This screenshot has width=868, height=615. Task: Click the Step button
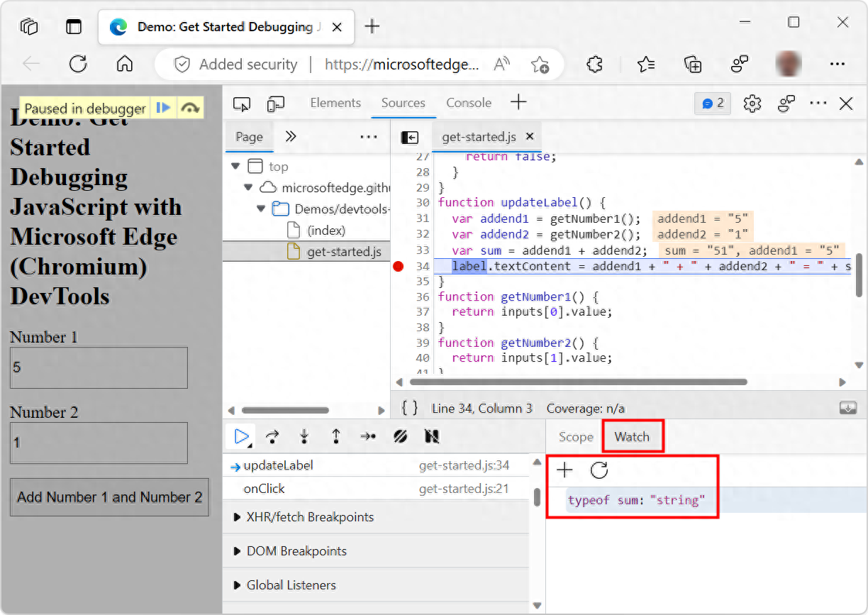tap(368, 436)
